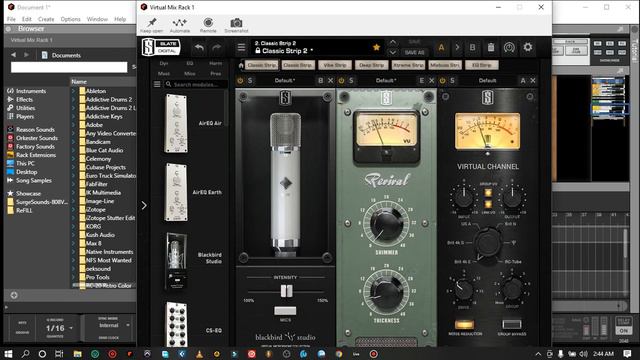Solo the Virtual Channel module
640x360 pixels.
452,81
